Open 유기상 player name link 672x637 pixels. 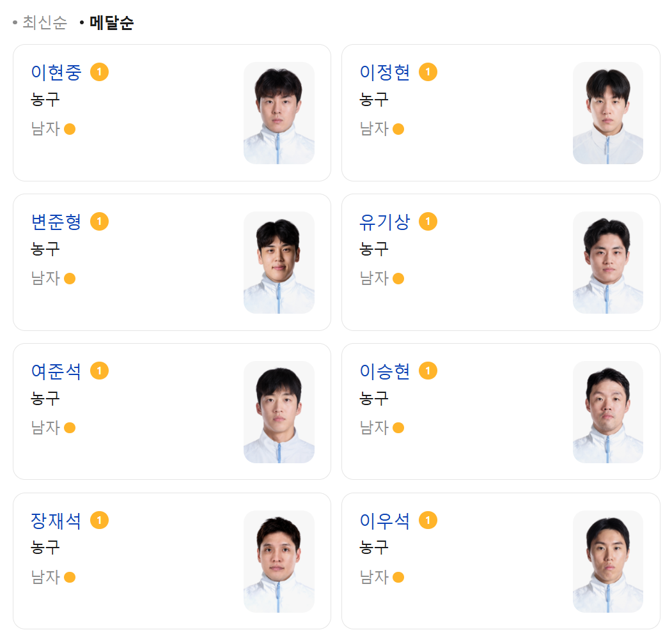(x=384, y=222)
